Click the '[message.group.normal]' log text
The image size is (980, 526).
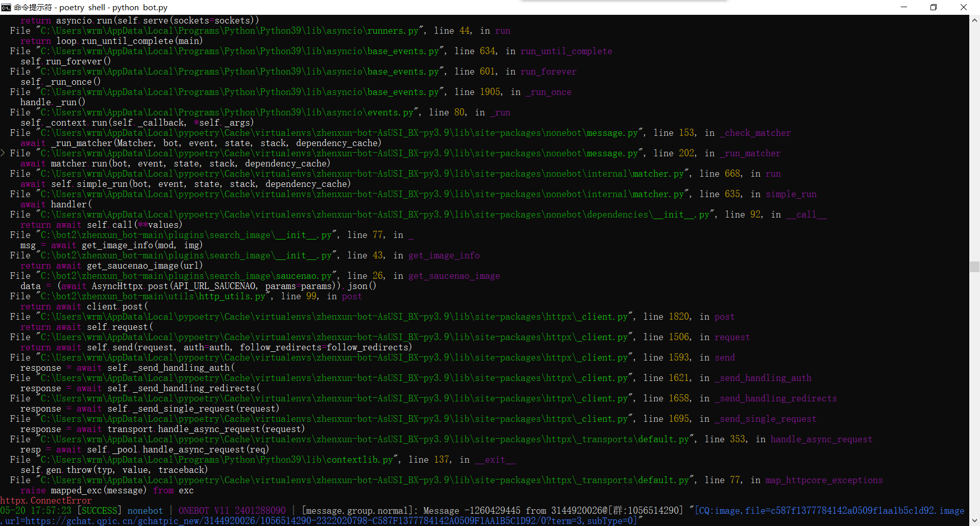(x=357, y=511)
